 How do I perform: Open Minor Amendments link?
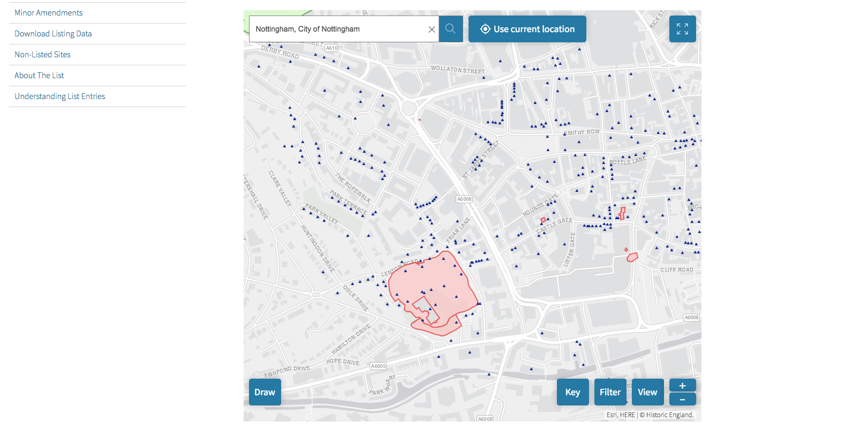pos(49,13)
